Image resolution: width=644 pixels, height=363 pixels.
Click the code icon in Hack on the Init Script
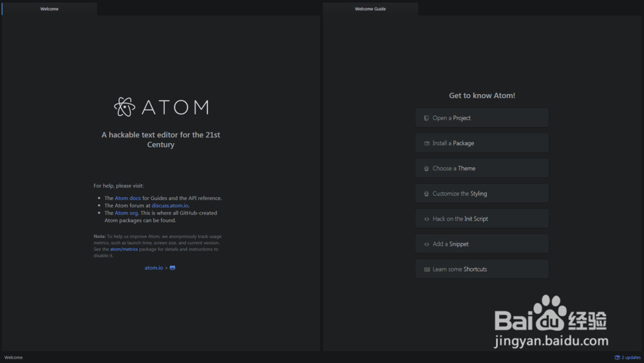coord(427,219)
